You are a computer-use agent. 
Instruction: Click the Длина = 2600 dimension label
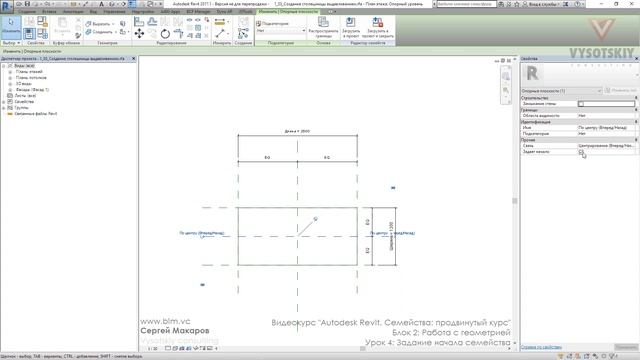[297, 131]
